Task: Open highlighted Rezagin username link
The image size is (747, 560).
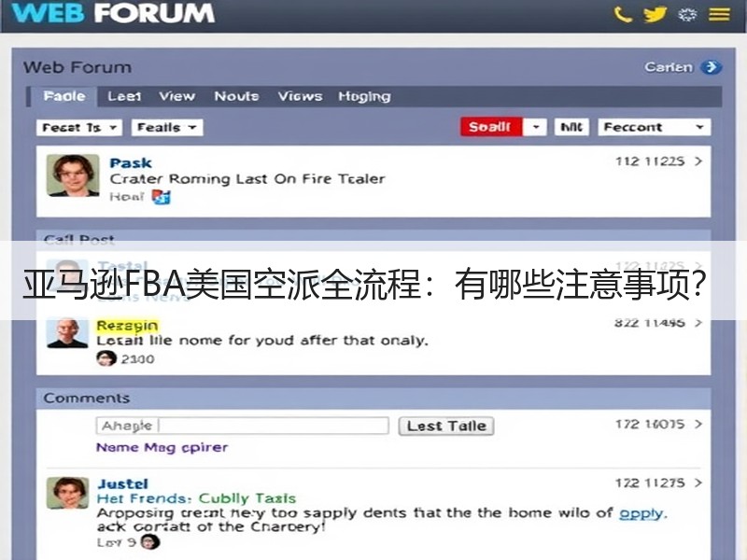Action: (127, 326)
